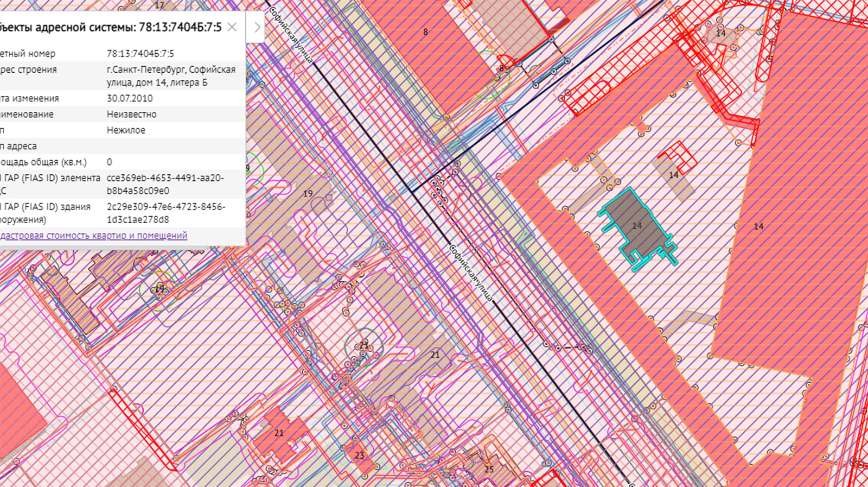The height and width of the screenshot is (487, 868).
Task: Select building 8 at the top of the map
Action: coord(426,33)
